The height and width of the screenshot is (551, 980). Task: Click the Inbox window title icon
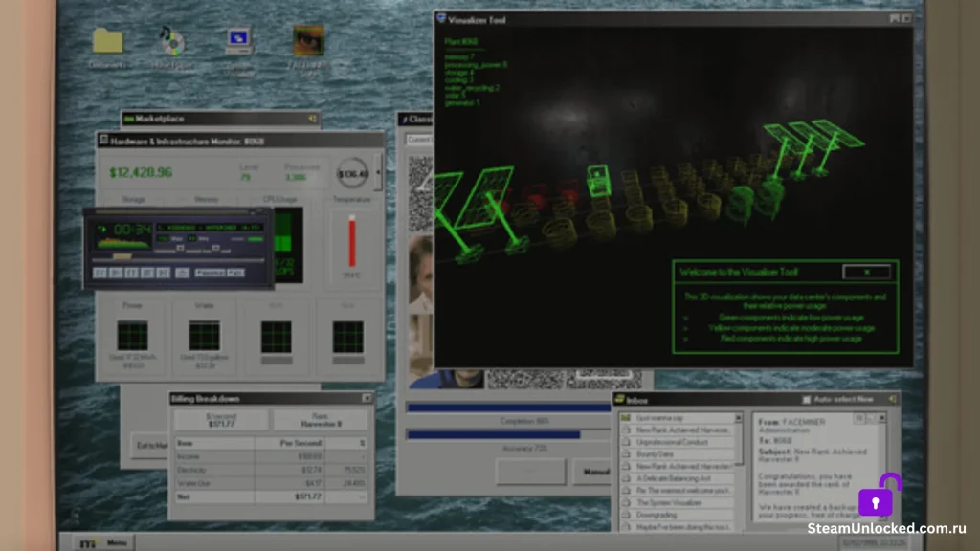[619, 399]
